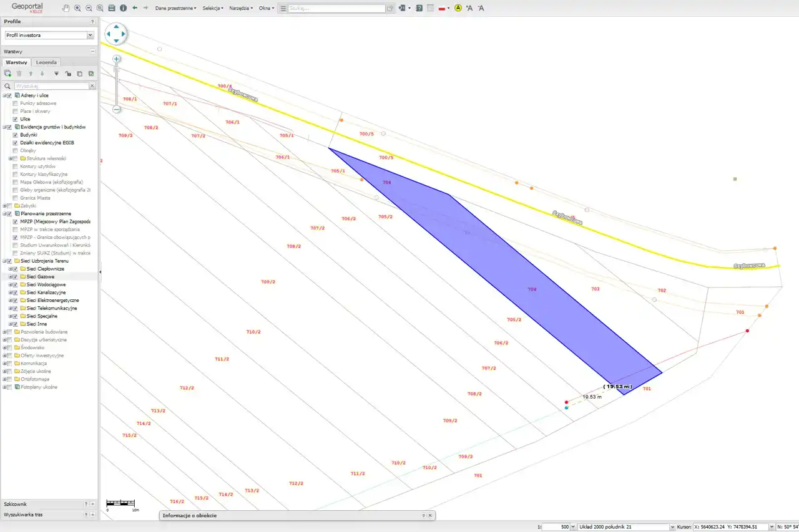The width and height of the screenshot is (799, 532).
Task: Open the object information tool
Action: [123, 8]
